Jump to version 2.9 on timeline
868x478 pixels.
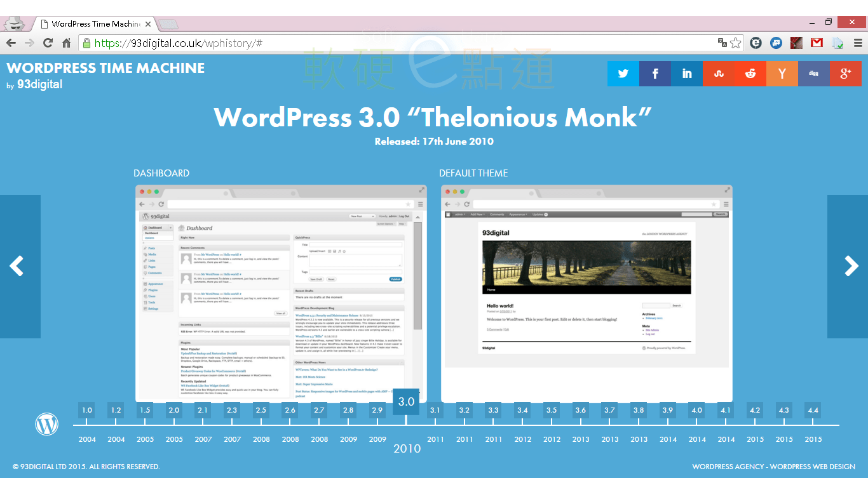[x=377, y=410]
